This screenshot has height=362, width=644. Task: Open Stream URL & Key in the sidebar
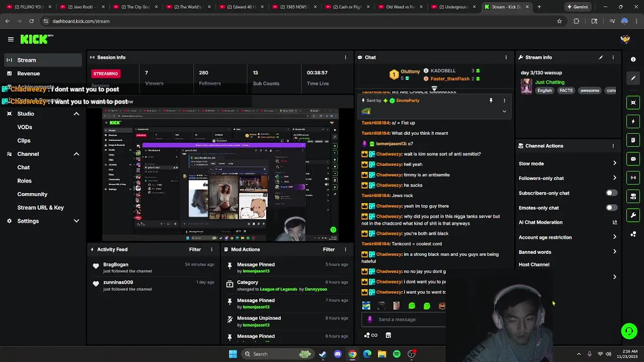click(x=41, y=208)
